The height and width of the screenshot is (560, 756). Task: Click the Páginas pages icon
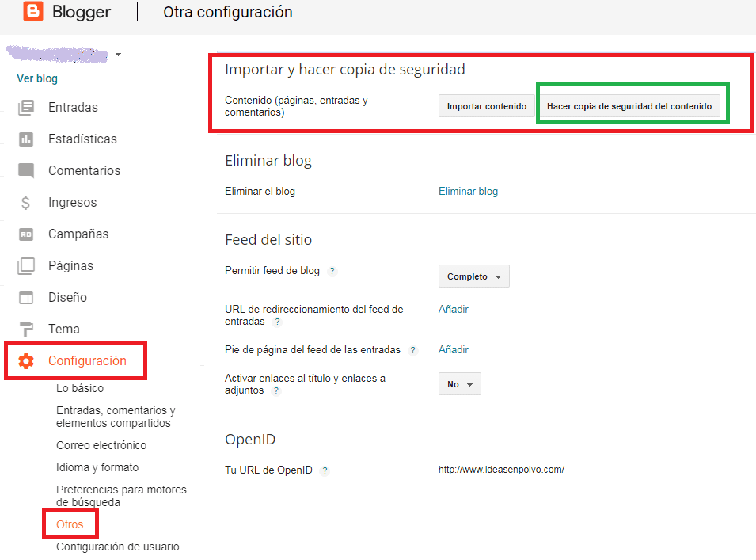(x=26, y=266)
